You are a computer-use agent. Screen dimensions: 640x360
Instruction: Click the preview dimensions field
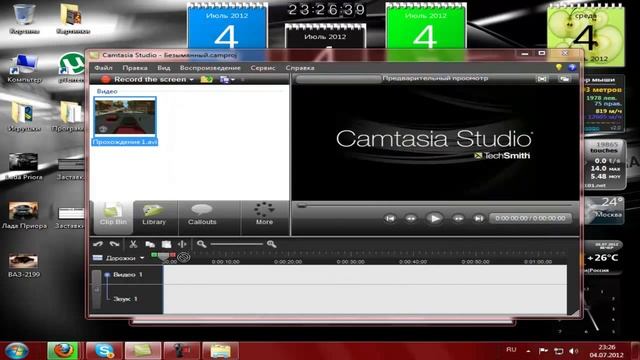(x=338, y=79)
